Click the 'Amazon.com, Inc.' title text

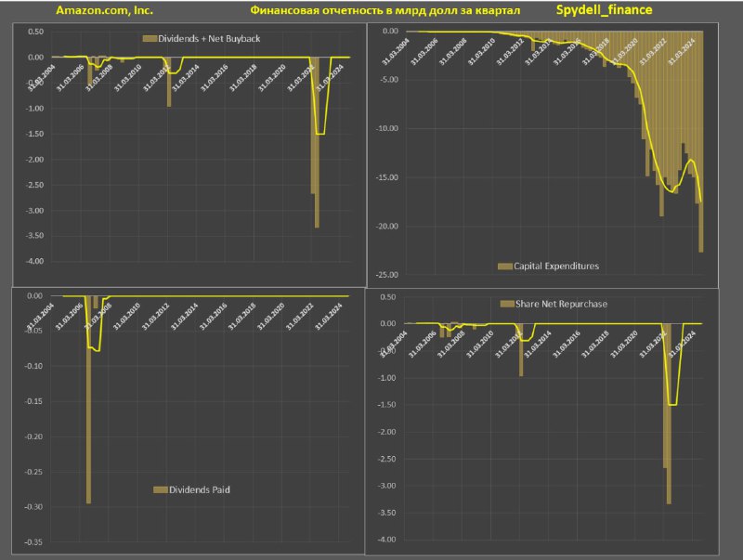coord(105,10)
